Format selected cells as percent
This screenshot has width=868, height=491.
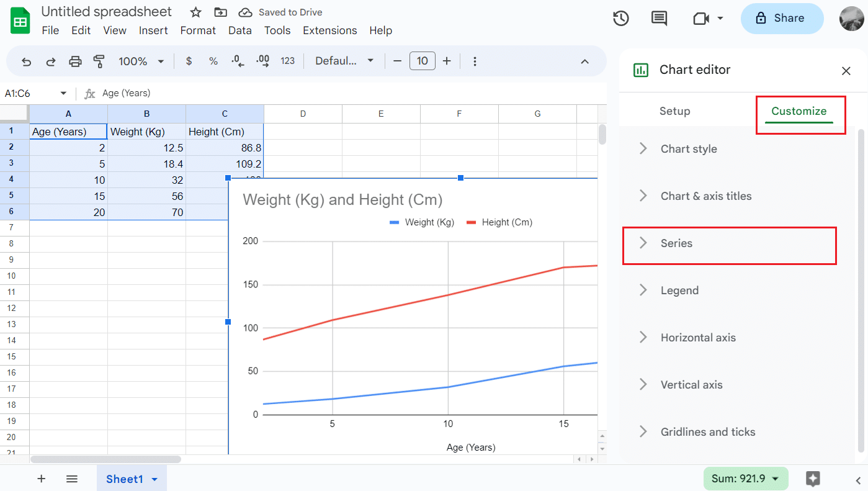[x=213, y=61]
